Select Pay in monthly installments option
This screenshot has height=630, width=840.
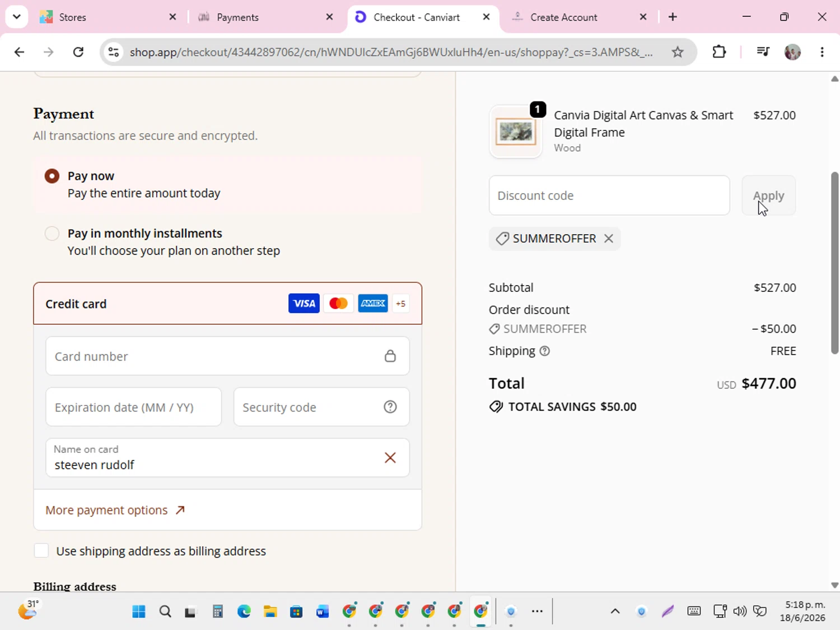point(52,234)
